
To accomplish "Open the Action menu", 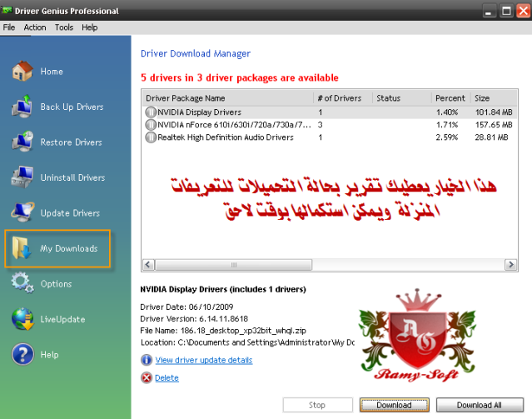I will tap(35, 27).
